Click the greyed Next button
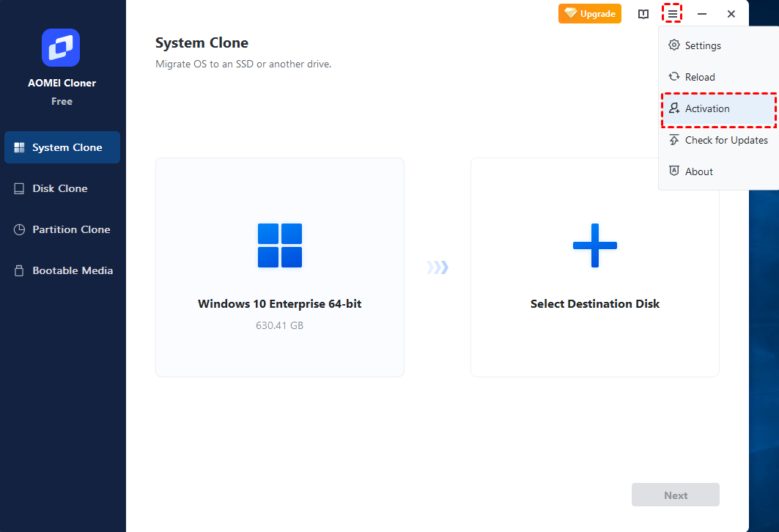Image resolution: width=779 pixels, height=532 pixels. [x=675, y=495]
